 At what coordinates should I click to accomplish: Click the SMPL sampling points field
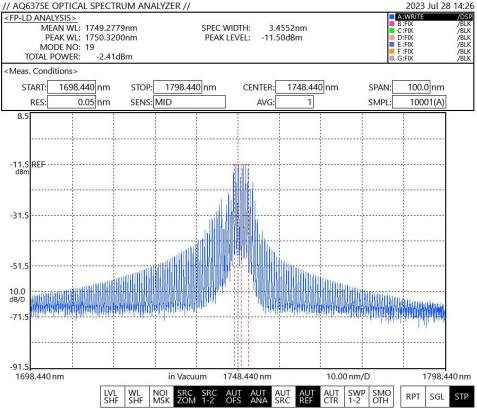[x=419, y=102]
